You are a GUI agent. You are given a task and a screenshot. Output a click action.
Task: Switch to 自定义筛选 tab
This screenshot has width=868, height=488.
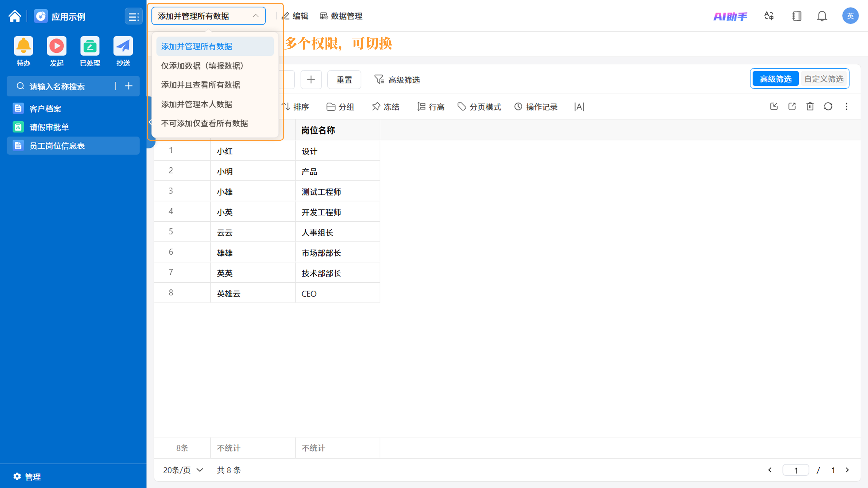823,79
